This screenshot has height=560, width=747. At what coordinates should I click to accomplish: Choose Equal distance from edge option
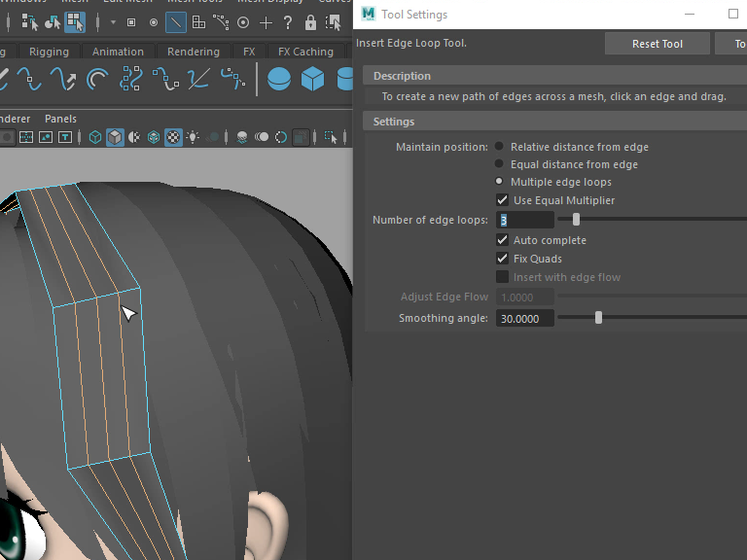(500, 164)
